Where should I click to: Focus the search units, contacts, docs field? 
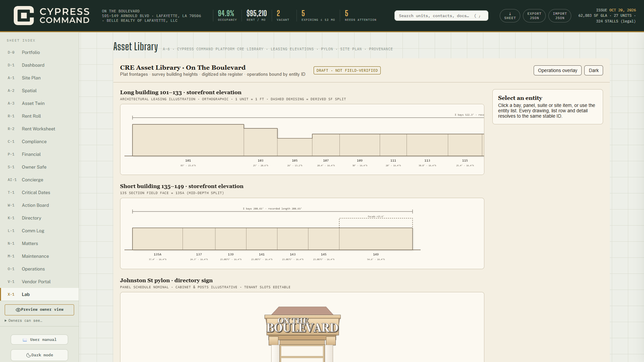click(441, 16)
